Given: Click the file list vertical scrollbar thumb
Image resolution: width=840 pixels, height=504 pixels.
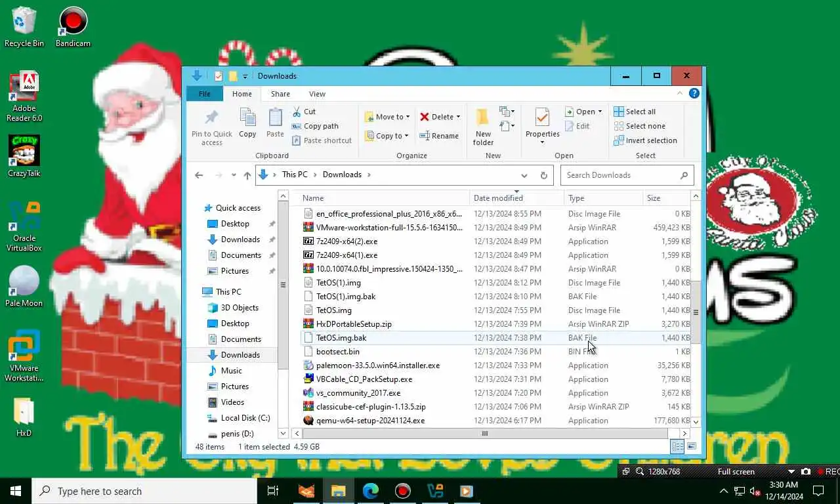Looking at the screenshot, I should (696, 312).
